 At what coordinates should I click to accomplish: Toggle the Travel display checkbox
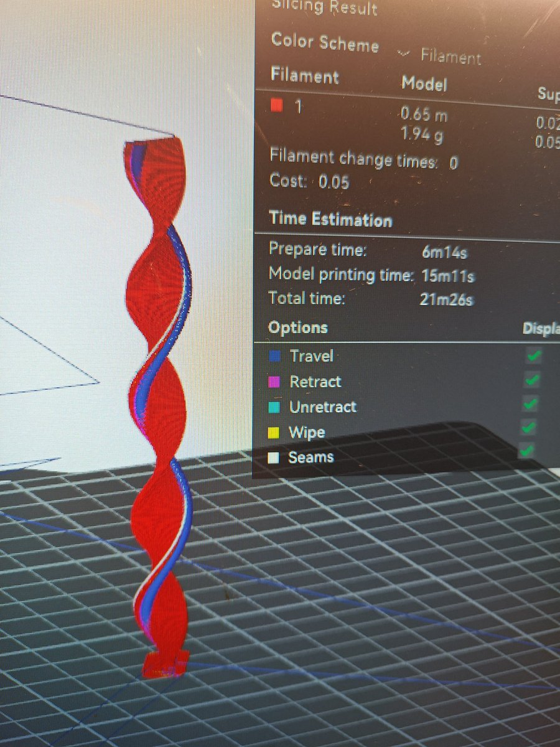[533, 355]
